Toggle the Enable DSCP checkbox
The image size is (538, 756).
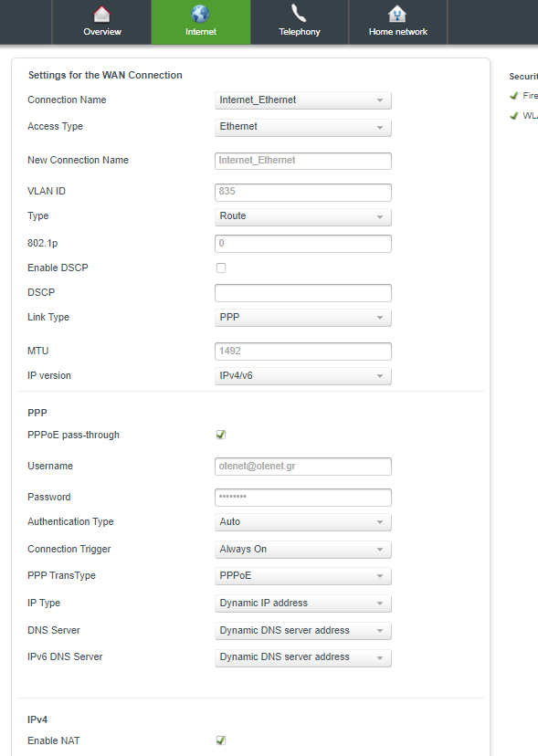[221, 268]
